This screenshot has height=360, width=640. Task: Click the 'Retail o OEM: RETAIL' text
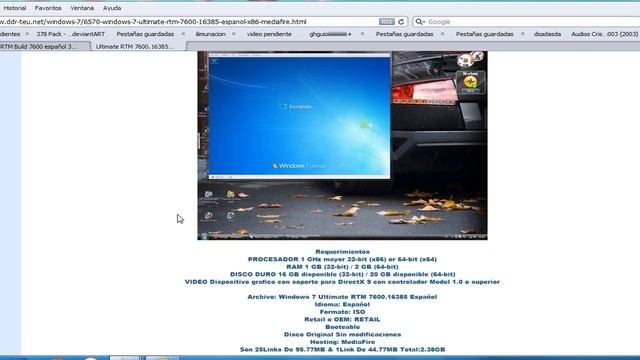pyautogui.click(x=342, y=319)
